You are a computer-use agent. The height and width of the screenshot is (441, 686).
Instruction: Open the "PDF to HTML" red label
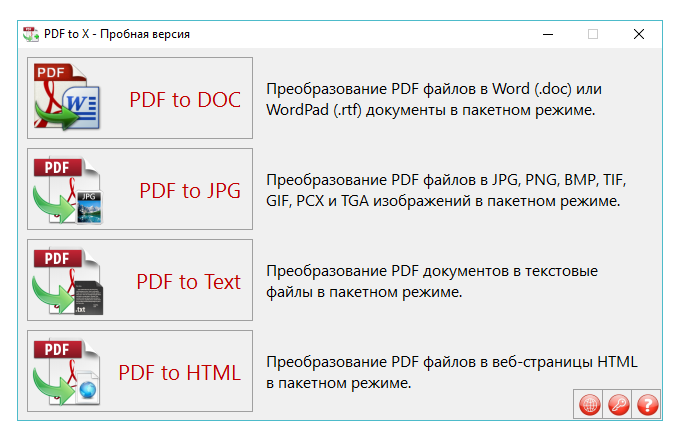(180, 373)
